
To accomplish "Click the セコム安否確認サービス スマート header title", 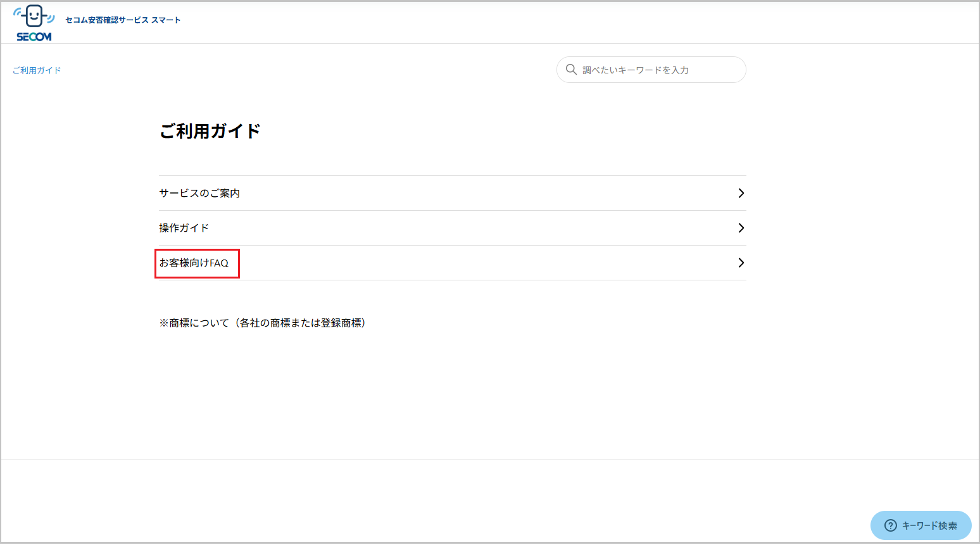I will pos(123,20).
